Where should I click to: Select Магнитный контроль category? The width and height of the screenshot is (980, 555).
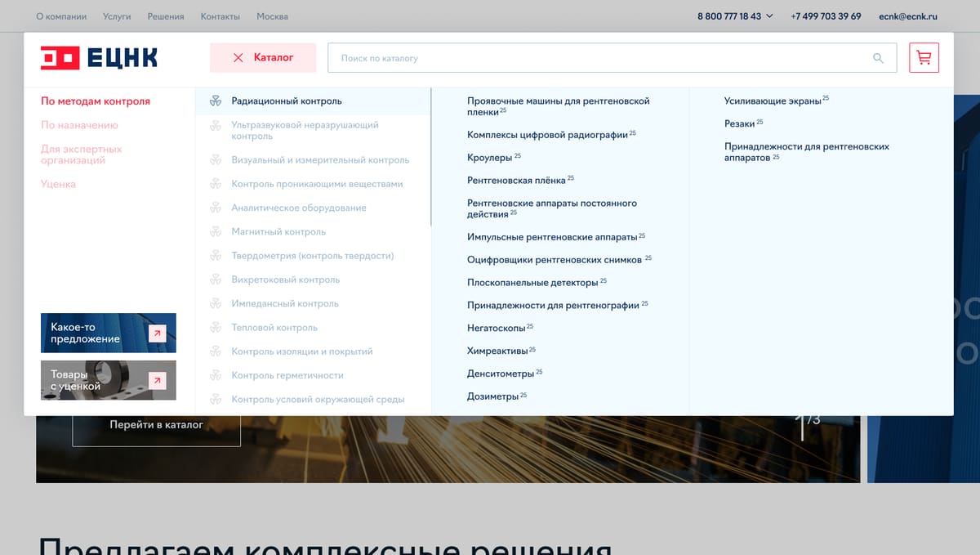[x=278, y=232]
